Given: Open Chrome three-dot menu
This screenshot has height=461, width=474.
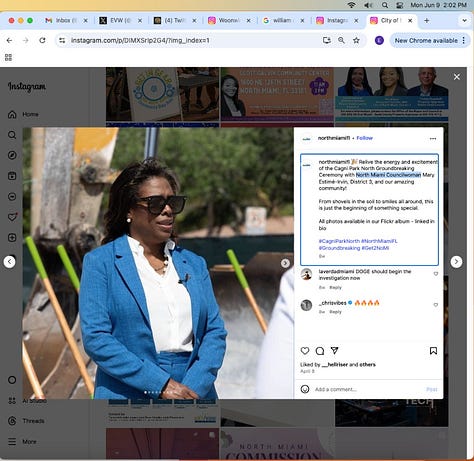Looking at the screenshot, I should [x=464, y=40].
